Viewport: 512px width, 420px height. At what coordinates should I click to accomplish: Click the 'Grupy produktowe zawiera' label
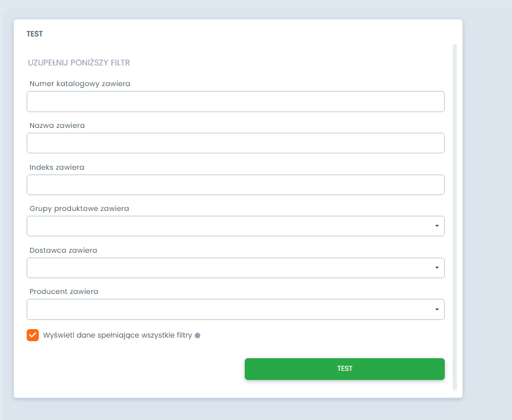click(79, 208)
